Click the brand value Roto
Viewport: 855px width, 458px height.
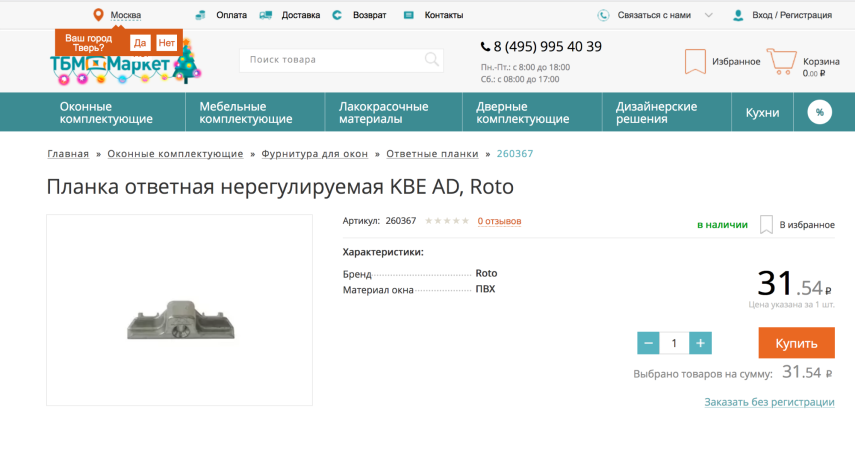(x=486, y=273)
